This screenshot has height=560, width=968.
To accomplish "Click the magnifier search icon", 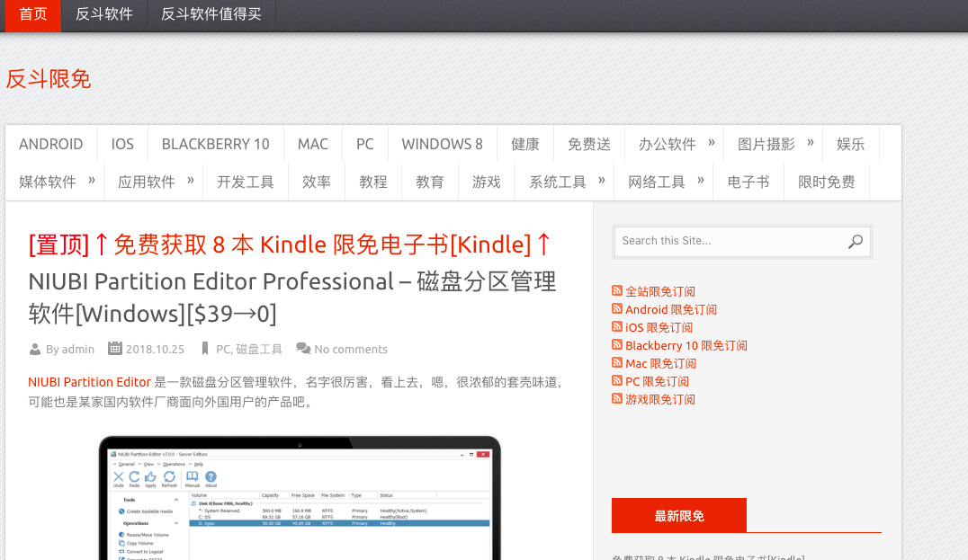I will point(856,241).
